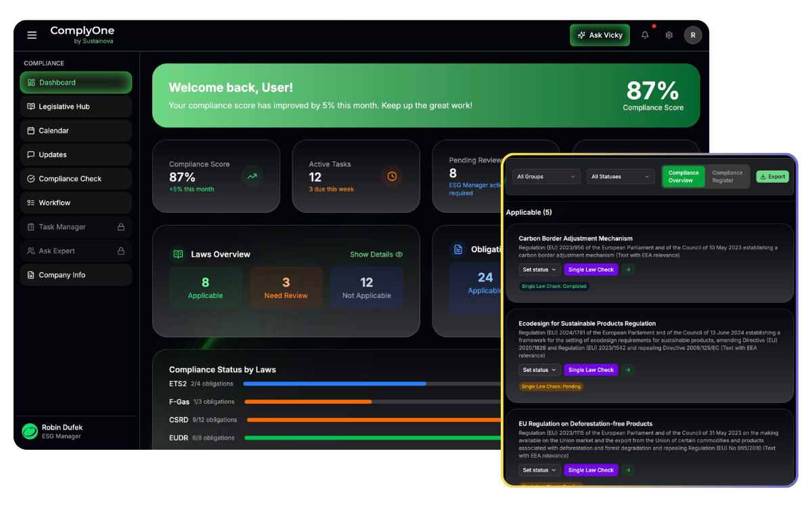Viewport: 812px width, 508px height.
Task: Click the user avatar R icon
Action: (692, 35)
